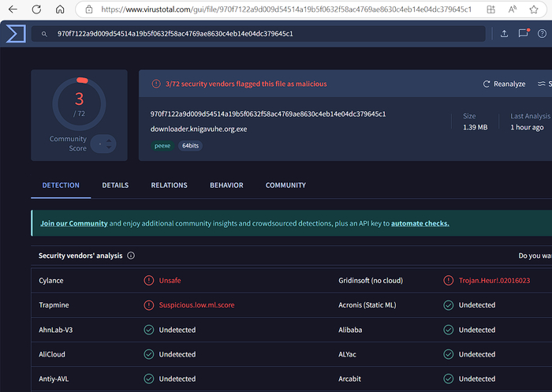Click the browser address bar URL

286,9
